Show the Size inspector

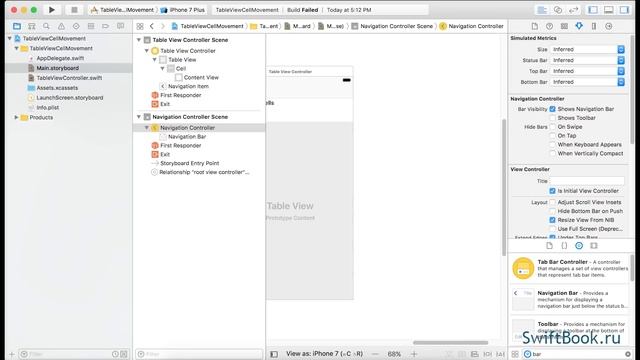[594, 26]
